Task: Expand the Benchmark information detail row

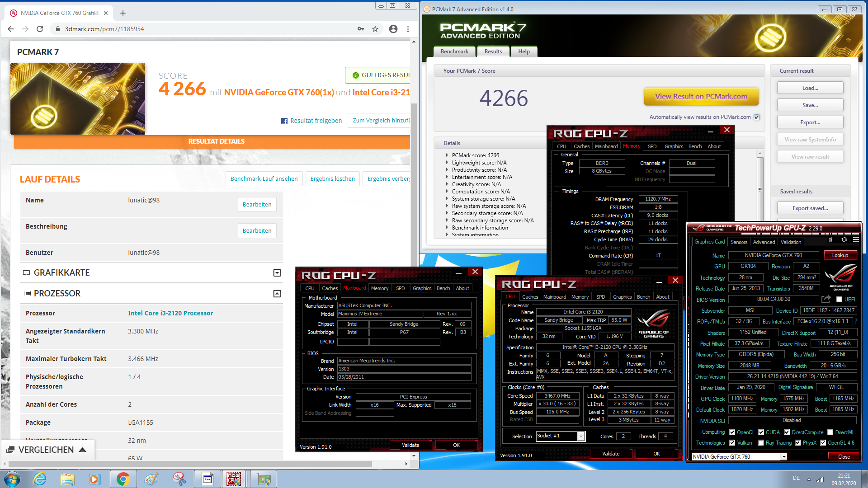Action: click(x=447, y=228)
